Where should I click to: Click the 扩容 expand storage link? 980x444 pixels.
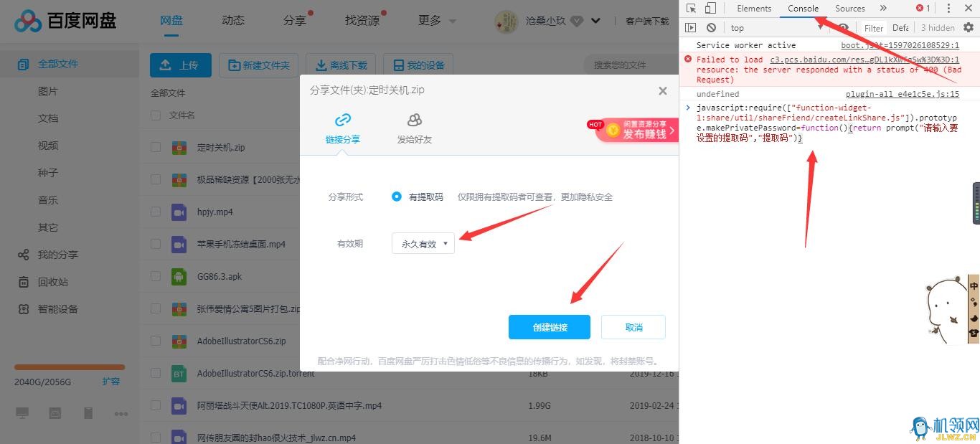pos(111,382)
